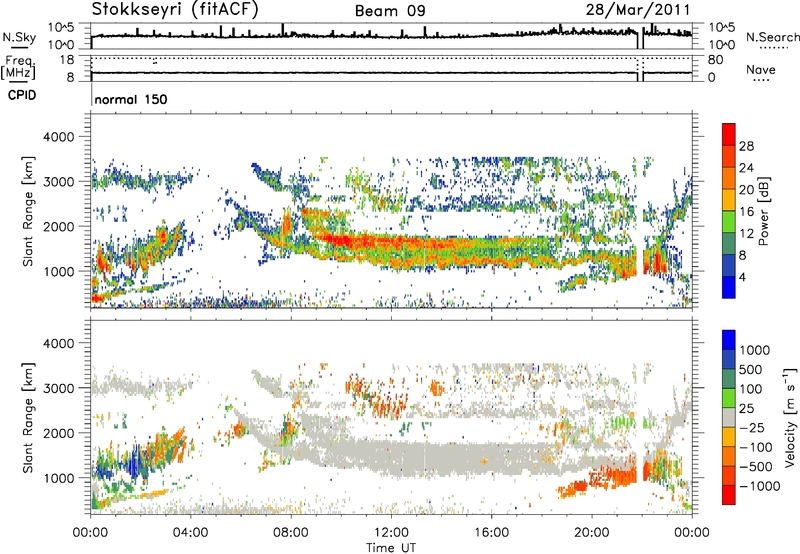This screenshot has width=800, height=554.
Task: Click the '16' tick on the Power scale
Action: (x=746, y=212)
